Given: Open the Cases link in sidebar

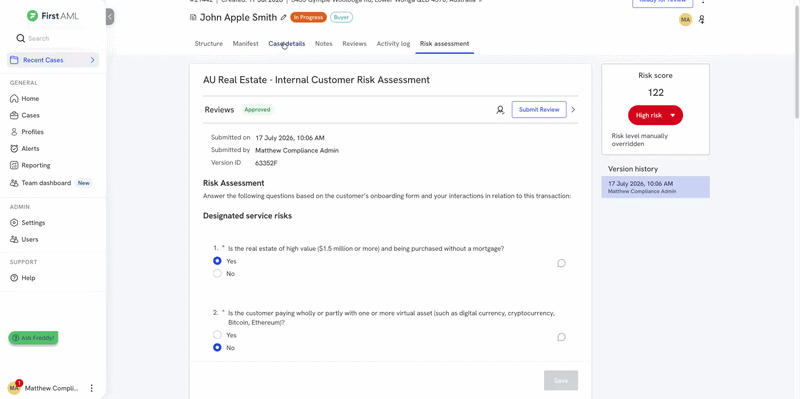Looking at the screenshot, I should pyautogui.click(x=31, y=115).
